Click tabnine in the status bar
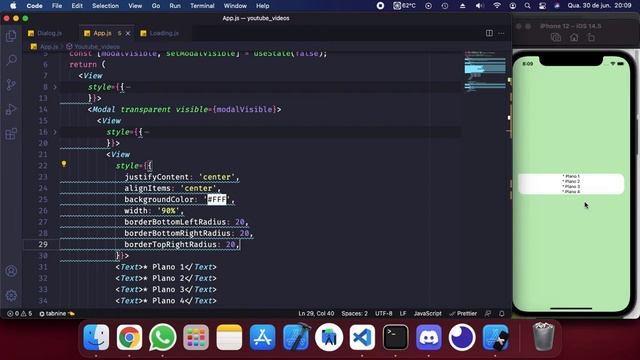This screenshot has width=640, height=360. (57, 313)
